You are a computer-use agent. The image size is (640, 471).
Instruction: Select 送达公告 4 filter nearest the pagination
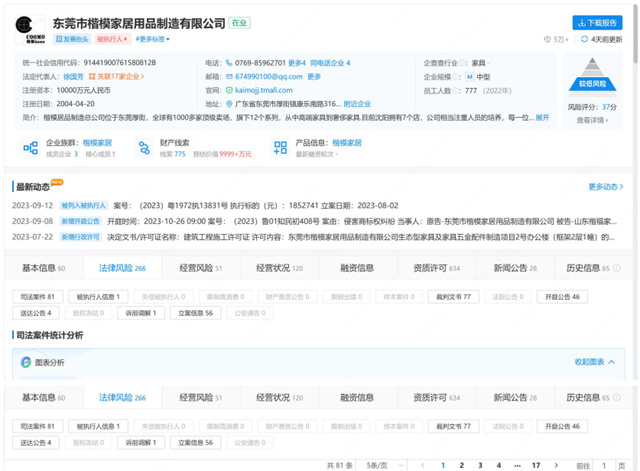(36, 442)
